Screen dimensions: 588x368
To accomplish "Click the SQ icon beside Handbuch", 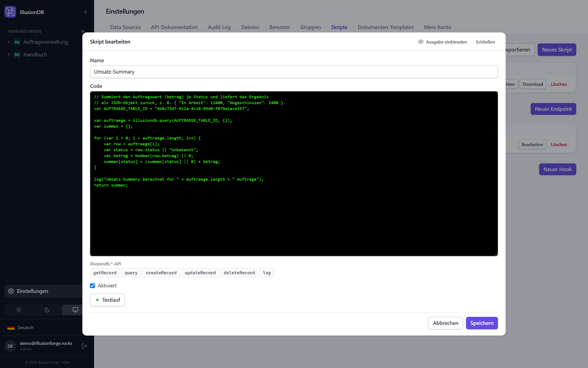I will (17, 54).
